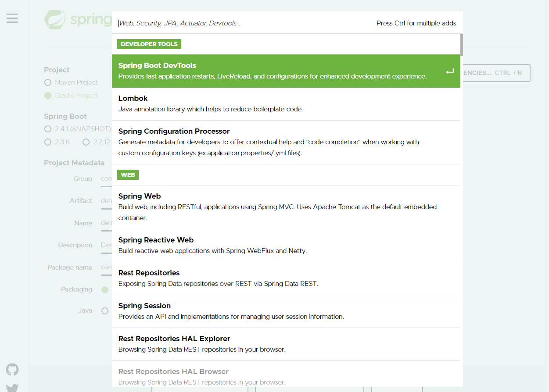Click the Name input field
The image size is (549, 392).
point(106,223)
